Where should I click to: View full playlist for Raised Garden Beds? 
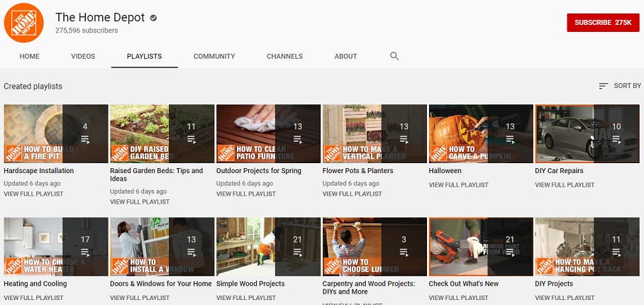point(140,202)
